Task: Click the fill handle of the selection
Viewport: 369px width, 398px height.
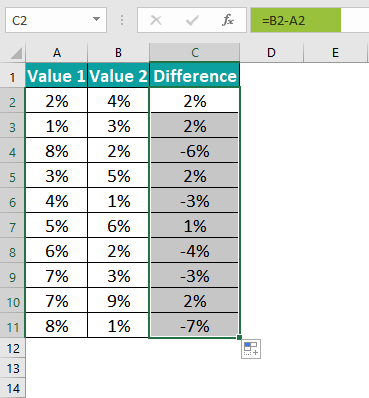Action: coord(239,338)
